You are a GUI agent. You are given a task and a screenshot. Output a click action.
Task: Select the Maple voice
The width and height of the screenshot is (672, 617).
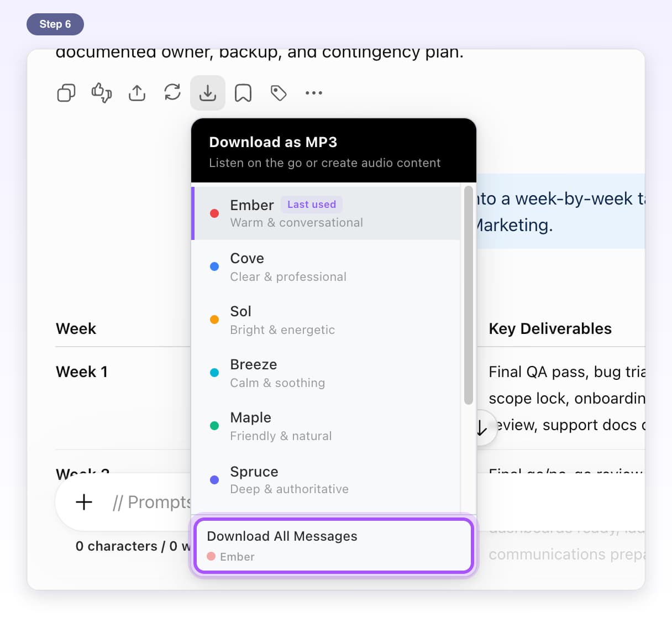point(326,426)
